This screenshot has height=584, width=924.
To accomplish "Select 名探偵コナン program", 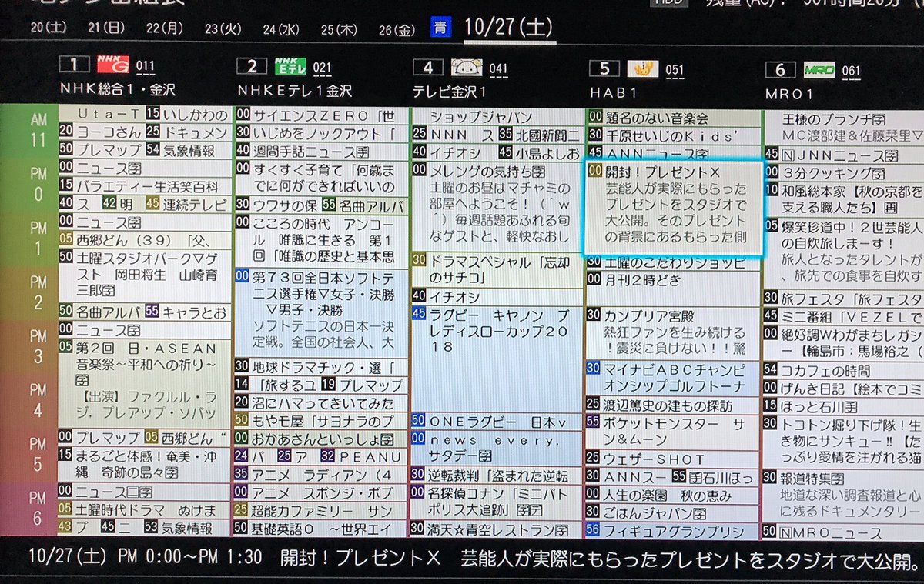I will [x=496, y=500].
